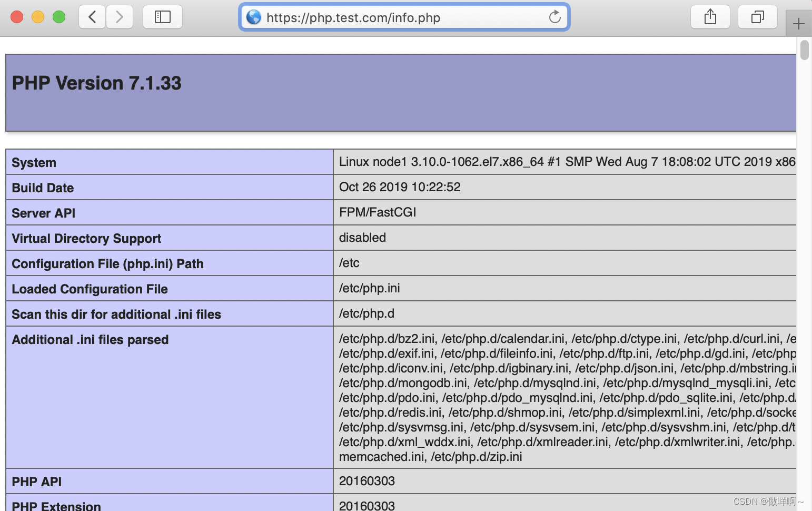Select the Server API label
The image size is (812, 511).
coord(43,213)
